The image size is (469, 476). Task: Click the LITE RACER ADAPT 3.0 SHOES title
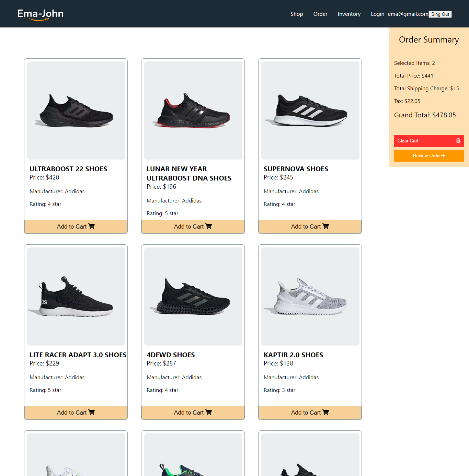click(78, 355)
